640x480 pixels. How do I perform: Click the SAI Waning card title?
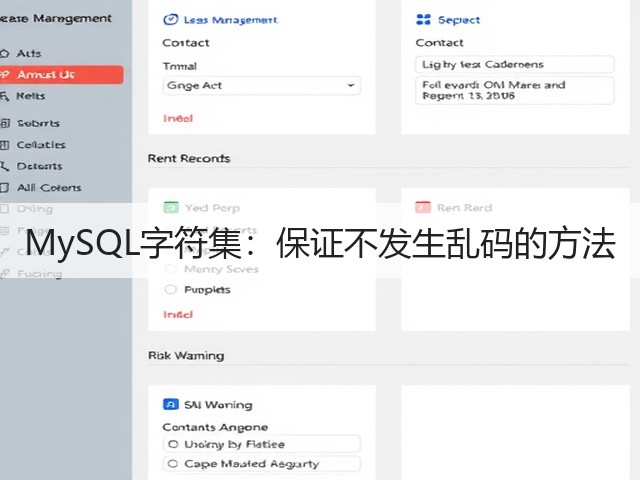click(x=218, y=404)
